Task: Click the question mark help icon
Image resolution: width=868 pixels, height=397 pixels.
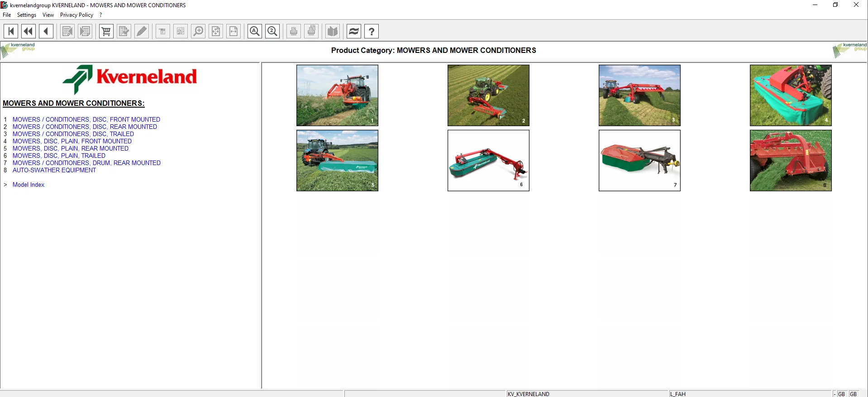Action: point(372,31)
